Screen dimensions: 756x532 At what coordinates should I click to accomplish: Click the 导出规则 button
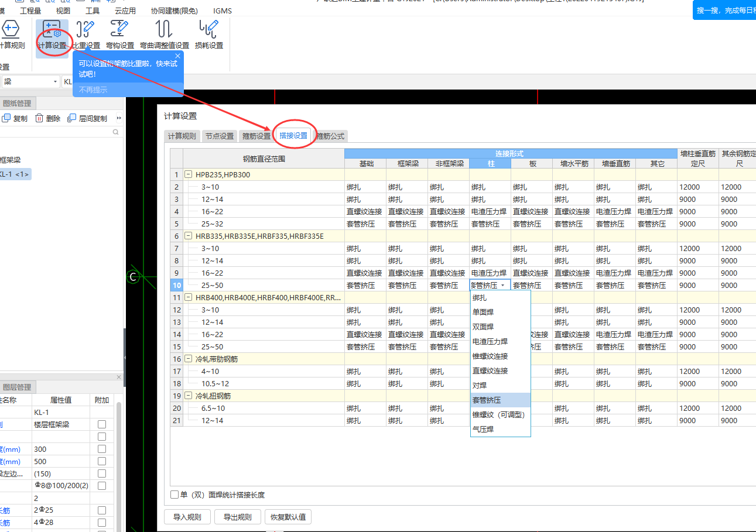[237, 517]
